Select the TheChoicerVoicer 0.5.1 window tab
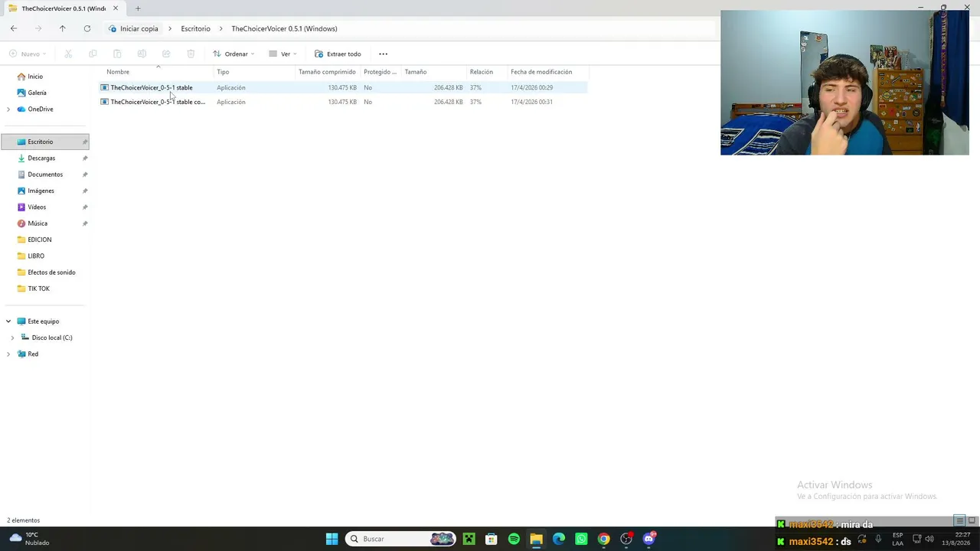This screenshot has height=551, width=980. click(x=63, y=8)
